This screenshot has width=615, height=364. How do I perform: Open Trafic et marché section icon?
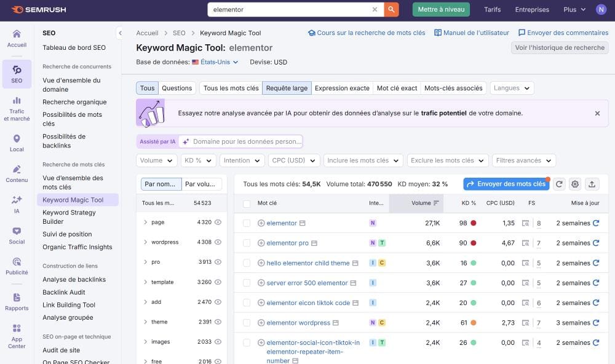[17, 109]
